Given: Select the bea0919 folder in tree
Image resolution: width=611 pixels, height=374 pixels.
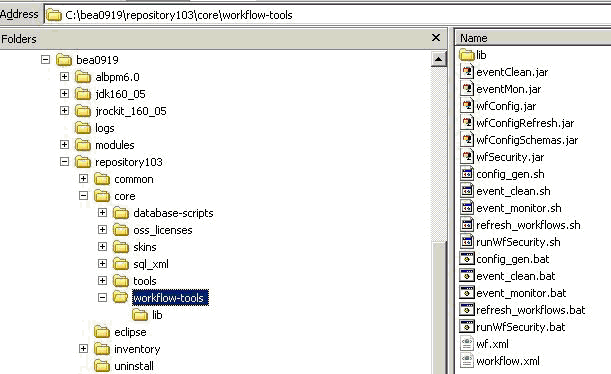Looking at the screenshot, I should click(87, 60).
